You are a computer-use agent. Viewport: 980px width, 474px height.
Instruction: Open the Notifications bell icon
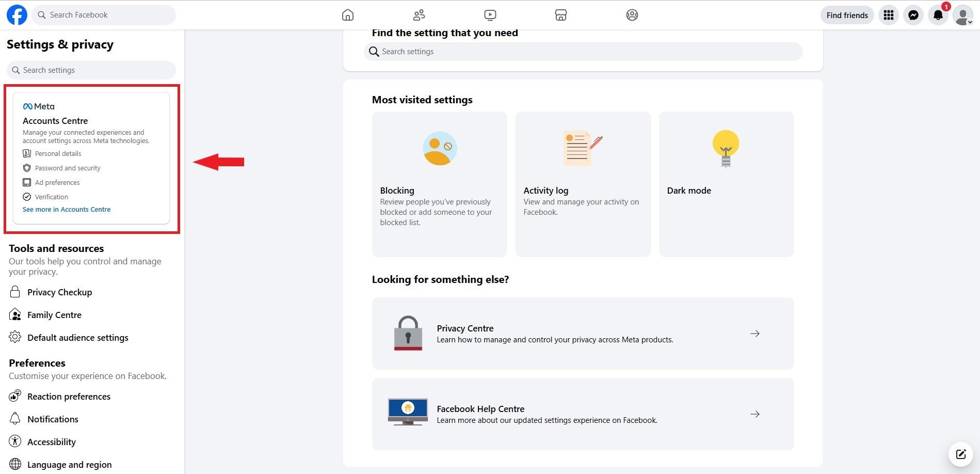pos(938,15)
